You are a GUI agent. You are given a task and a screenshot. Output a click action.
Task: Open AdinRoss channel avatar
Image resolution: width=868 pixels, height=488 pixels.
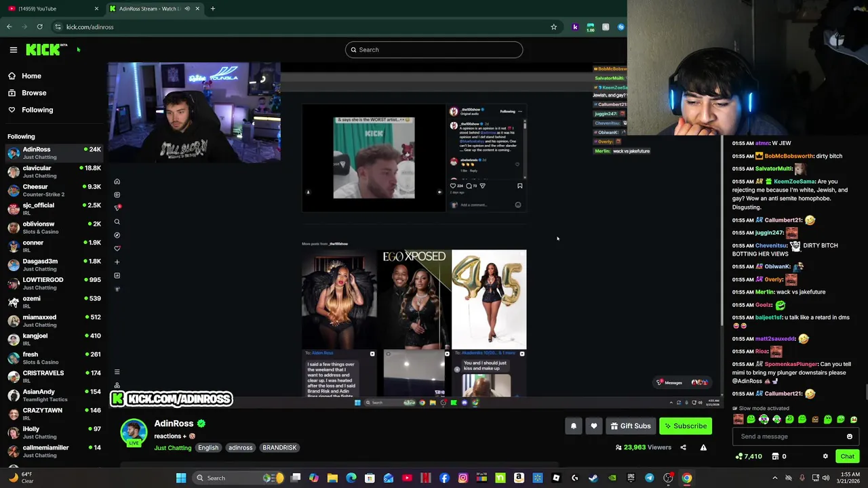coord(134,432)
